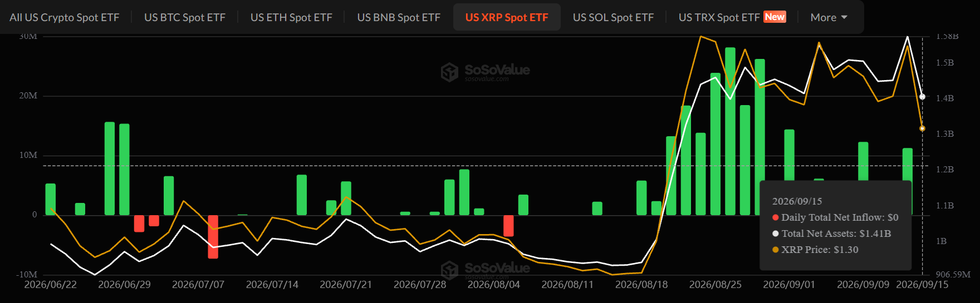
Task: Click the 2026/09/01 x-axis date label
Action: tap(789, 285)
